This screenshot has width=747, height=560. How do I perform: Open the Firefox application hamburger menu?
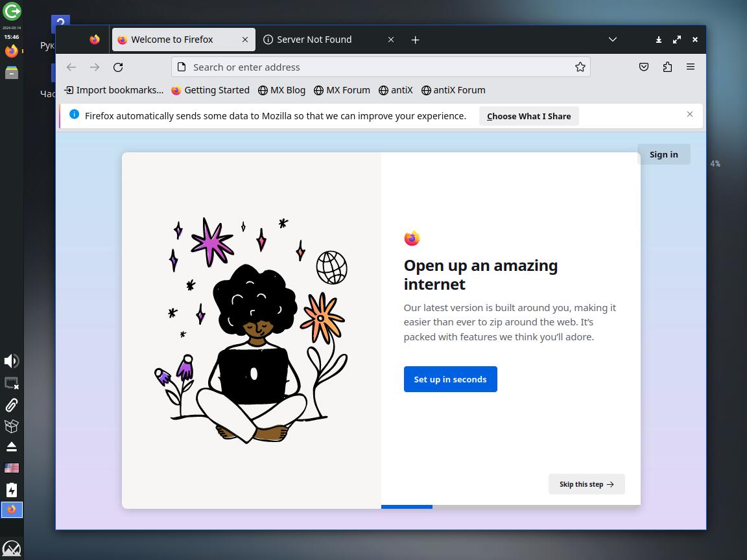(691, 67)
